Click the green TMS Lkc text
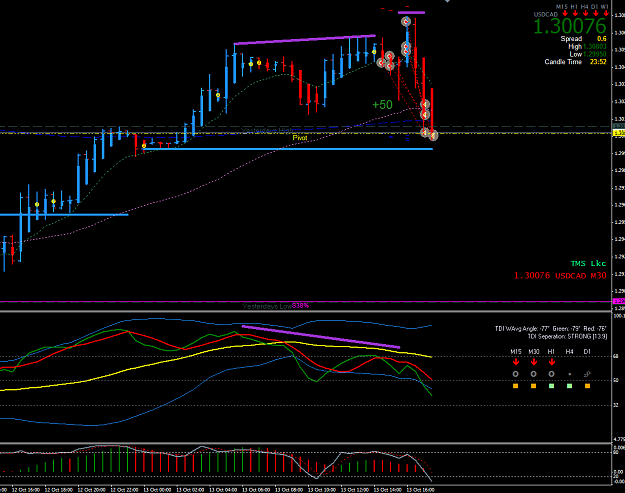This screenshot has height=493, width=625. [588, 263]
